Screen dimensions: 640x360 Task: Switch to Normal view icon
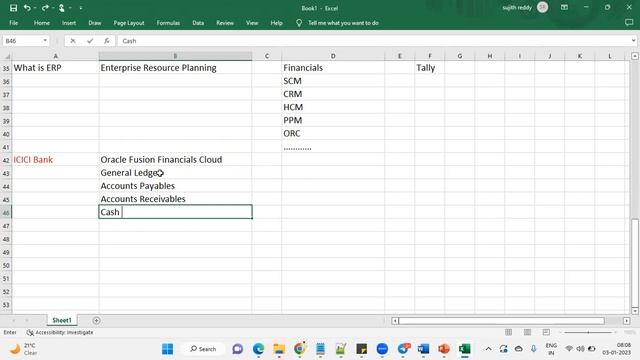(508, 332)
